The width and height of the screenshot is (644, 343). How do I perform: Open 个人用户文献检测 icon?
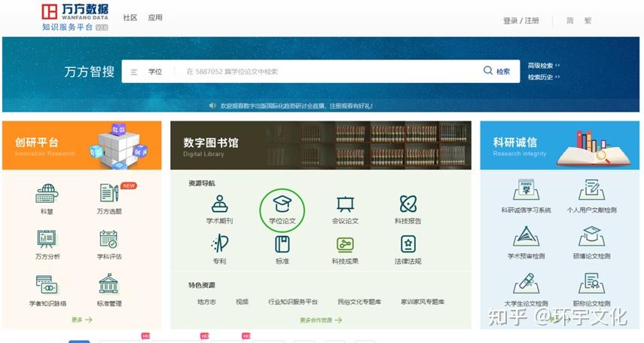pyautogui.click(x=592, y=190)
